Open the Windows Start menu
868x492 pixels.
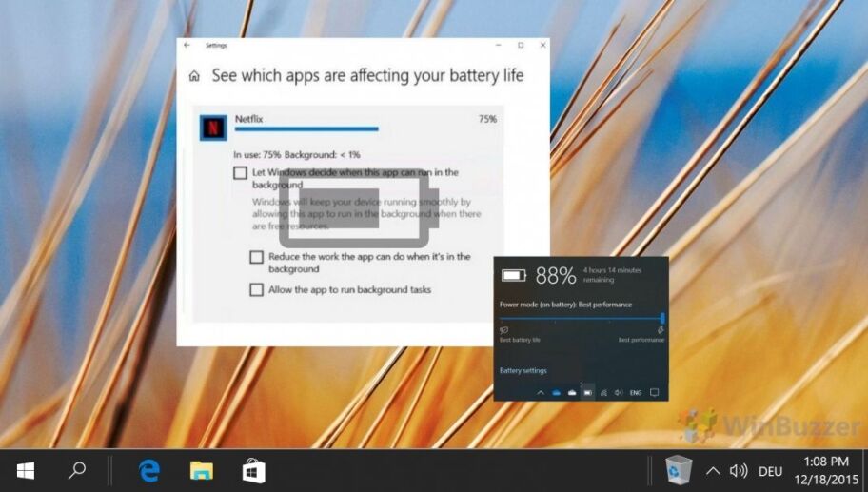(26, 471)
